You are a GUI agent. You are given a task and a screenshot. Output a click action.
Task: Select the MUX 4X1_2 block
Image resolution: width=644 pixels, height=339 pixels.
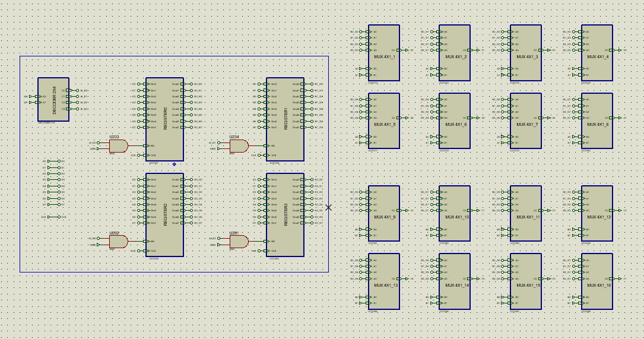point(455,53)
